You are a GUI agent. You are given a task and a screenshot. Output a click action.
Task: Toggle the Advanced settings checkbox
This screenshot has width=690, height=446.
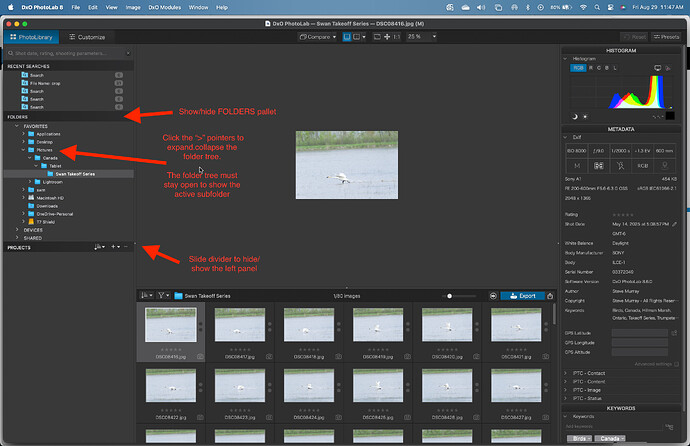676,364
